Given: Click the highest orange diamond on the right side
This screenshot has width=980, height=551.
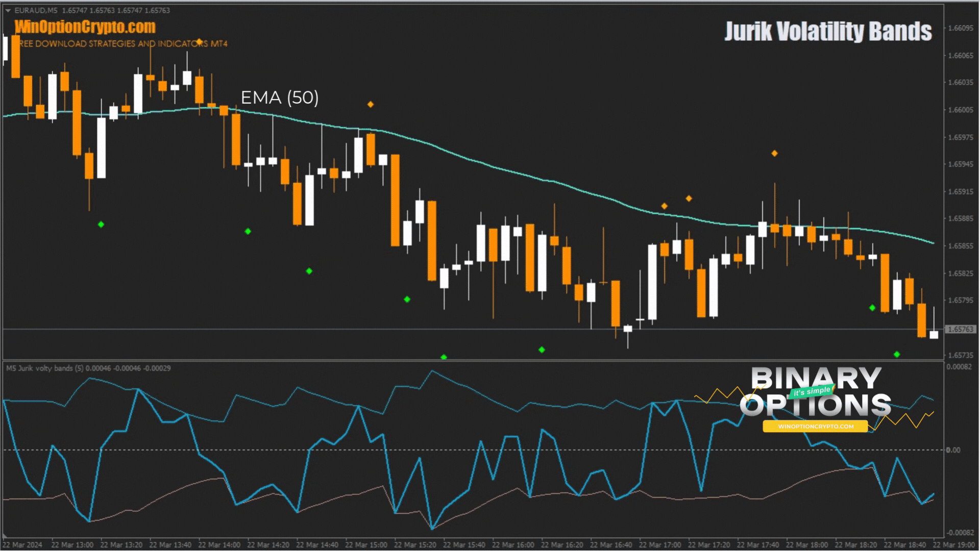Looking at the screenshot, I should pos(774,154).
